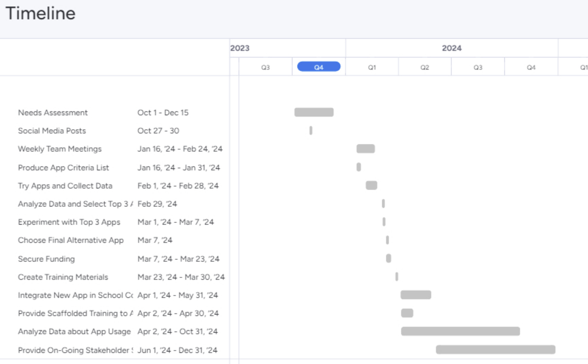
Task: Open the Secure Funding task name
Action: (x=46, y=259)
